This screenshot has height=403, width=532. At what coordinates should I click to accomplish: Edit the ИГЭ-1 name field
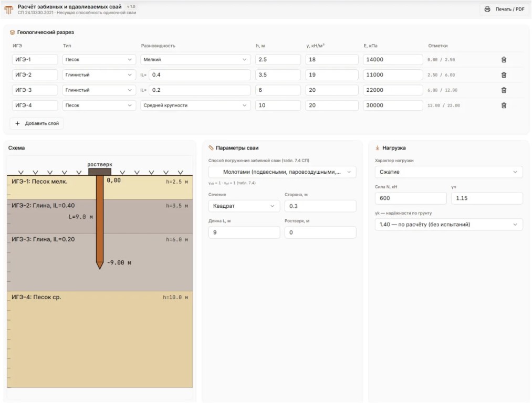pyautogui.click(x=35, y=59)
